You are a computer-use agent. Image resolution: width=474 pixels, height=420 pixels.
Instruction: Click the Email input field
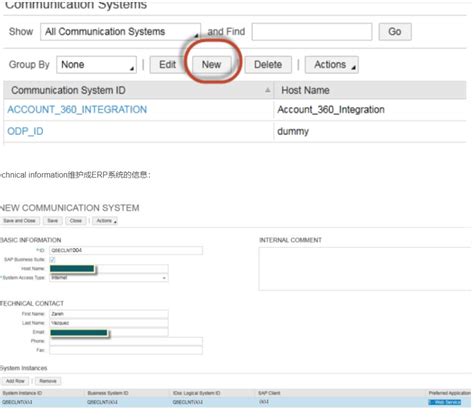point(109,332)
